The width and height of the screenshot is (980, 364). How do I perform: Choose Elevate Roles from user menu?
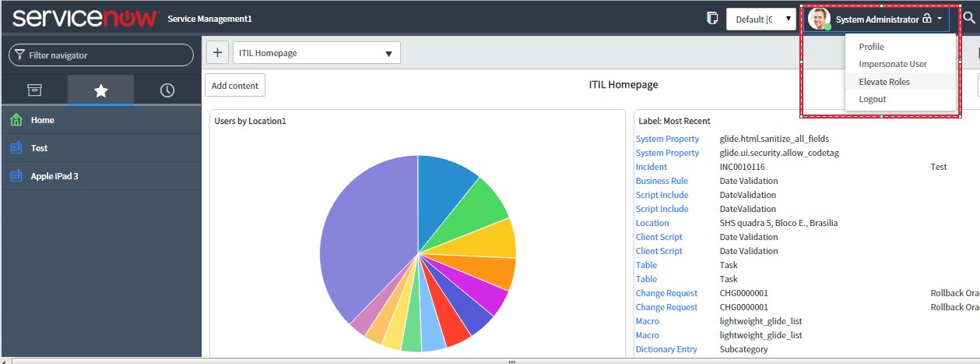tap(884, 82)
